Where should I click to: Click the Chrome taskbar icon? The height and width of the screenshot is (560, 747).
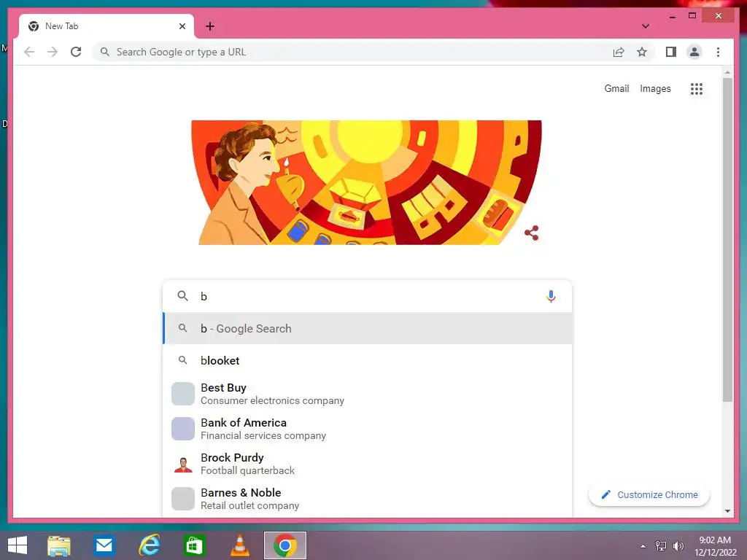coord(285,545)
